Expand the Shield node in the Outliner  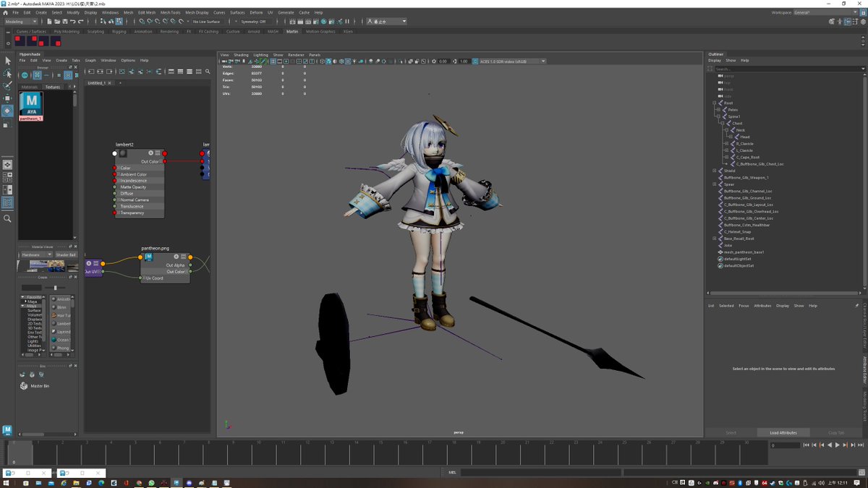click(x=715, y=171)
